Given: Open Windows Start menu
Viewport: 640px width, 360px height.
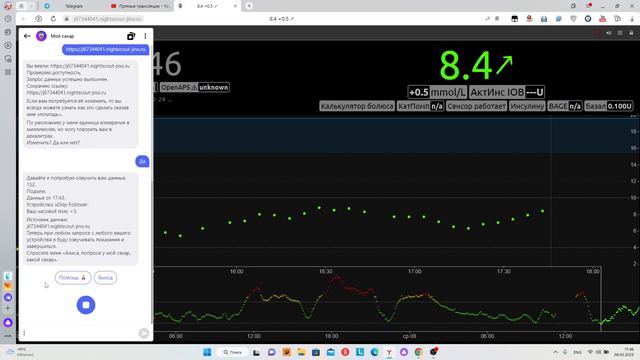Looking at the screenshot, I should (x=207, y=352).
